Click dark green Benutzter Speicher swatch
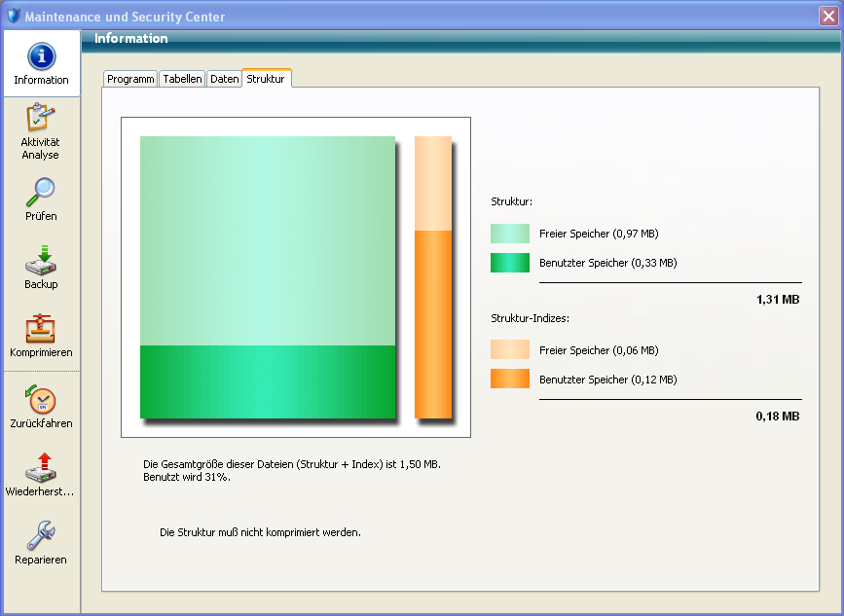 pyautogui.click(x=510, y=263)
